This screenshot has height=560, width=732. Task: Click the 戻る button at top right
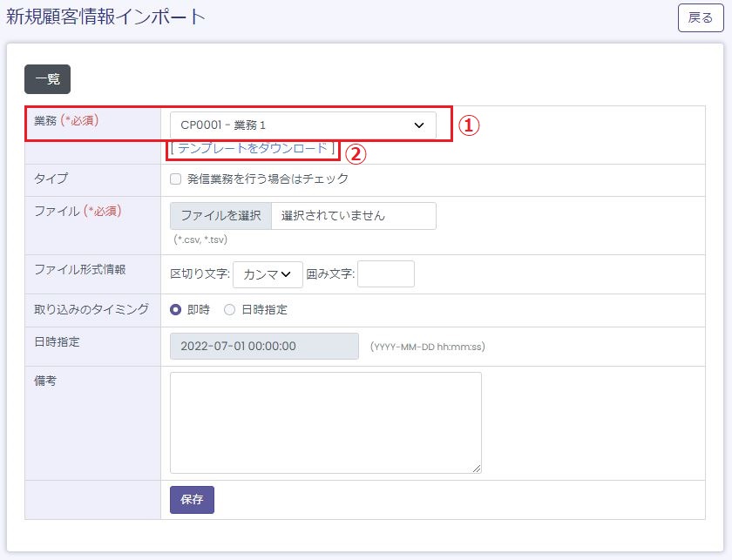(700, 17)
